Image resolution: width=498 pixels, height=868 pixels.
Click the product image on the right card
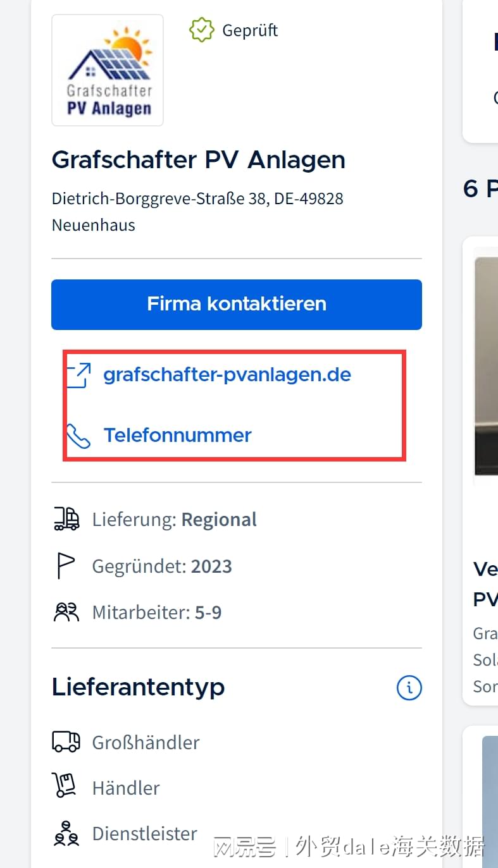[486, 367]
